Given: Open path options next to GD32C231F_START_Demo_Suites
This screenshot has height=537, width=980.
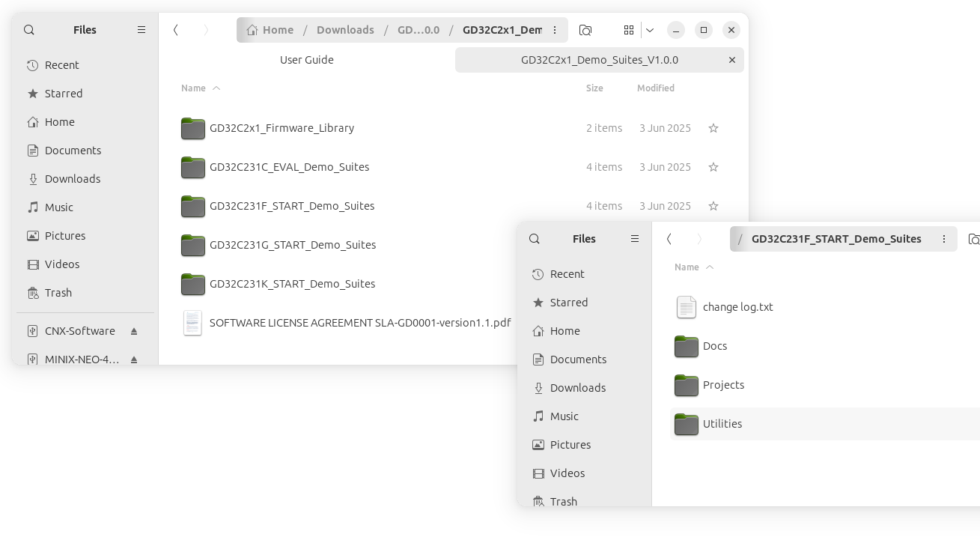Looking at the screenshot, I should [944, 239].
